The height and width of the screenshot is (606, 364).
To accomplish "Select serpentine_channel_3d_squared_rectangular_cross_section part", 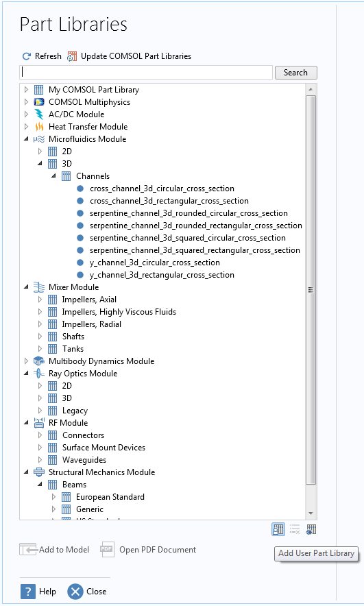I will [x=195, y=250].
